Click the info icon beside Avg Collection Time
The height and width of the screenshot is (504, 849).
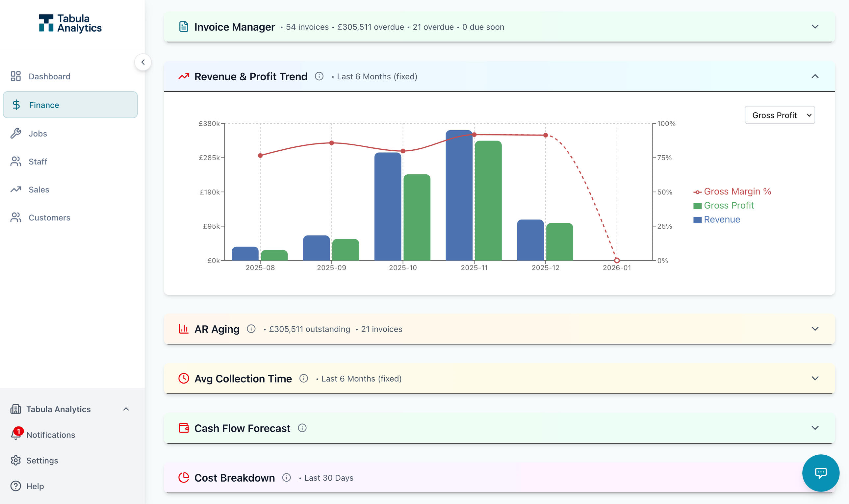(x=304, y=378)
